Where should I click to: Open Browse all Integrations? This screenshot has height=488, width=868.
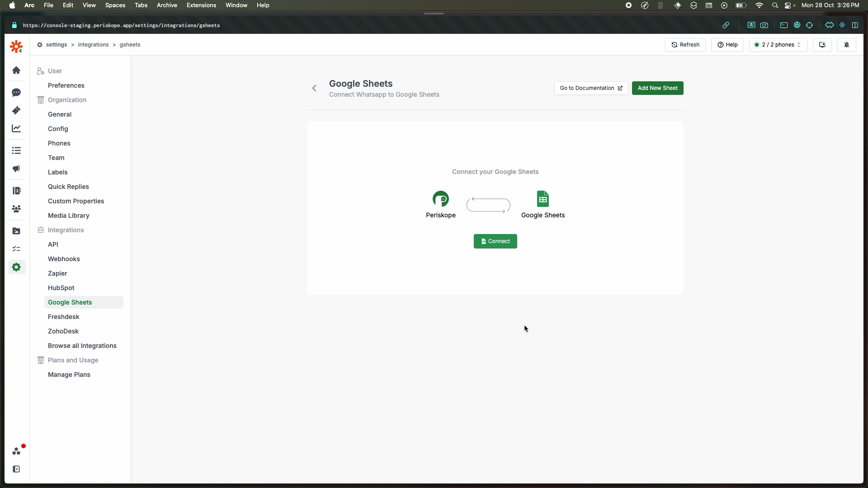(x=82, y=346)
